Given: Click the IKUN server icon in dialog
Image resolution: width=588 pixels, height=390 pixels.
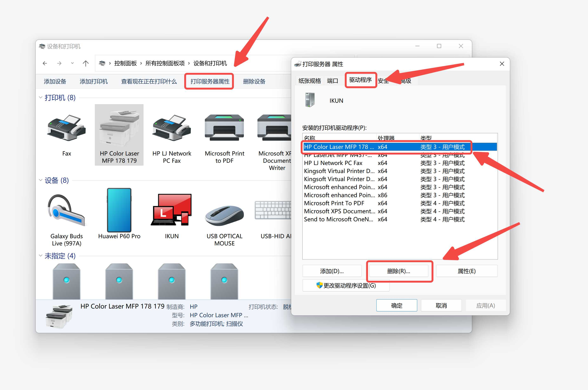Looking at the screenshot, I should (x=310, y=100).
